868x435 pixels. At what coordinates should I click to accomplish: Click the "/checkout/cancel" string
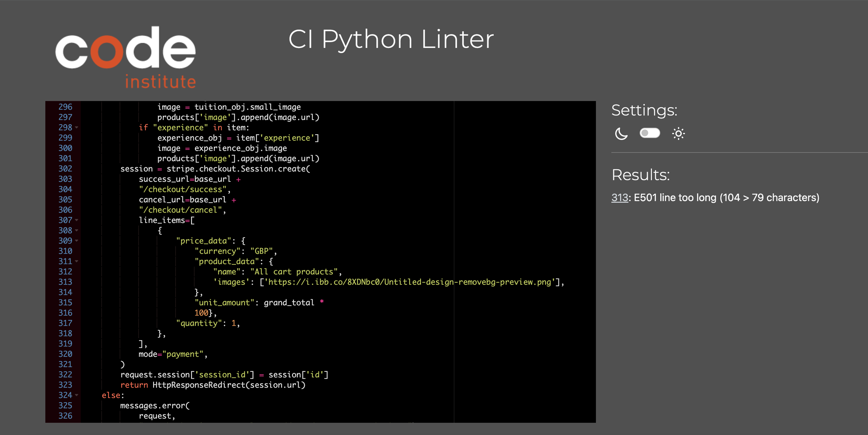pyautogui.click(x=180, y=210)
